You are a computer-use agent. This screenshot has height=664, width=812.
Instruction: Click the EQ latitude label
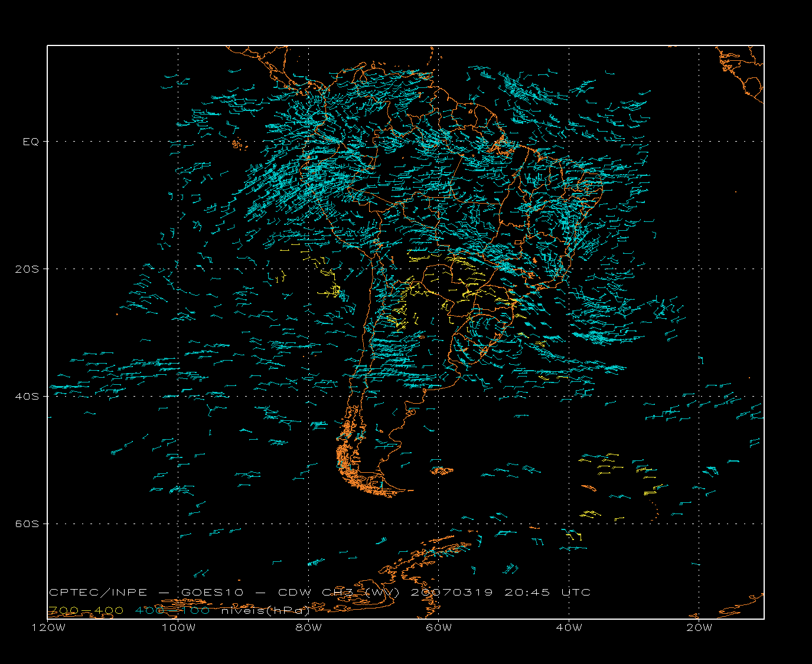coord(31,142)
